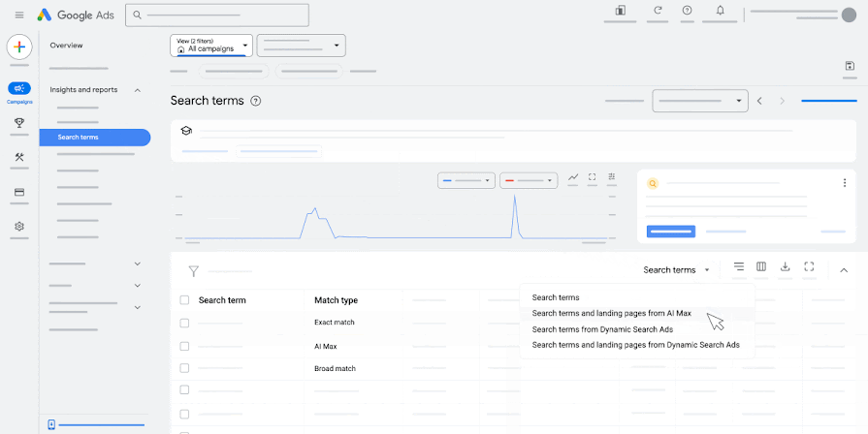Click the refresh icon in header

658,10
